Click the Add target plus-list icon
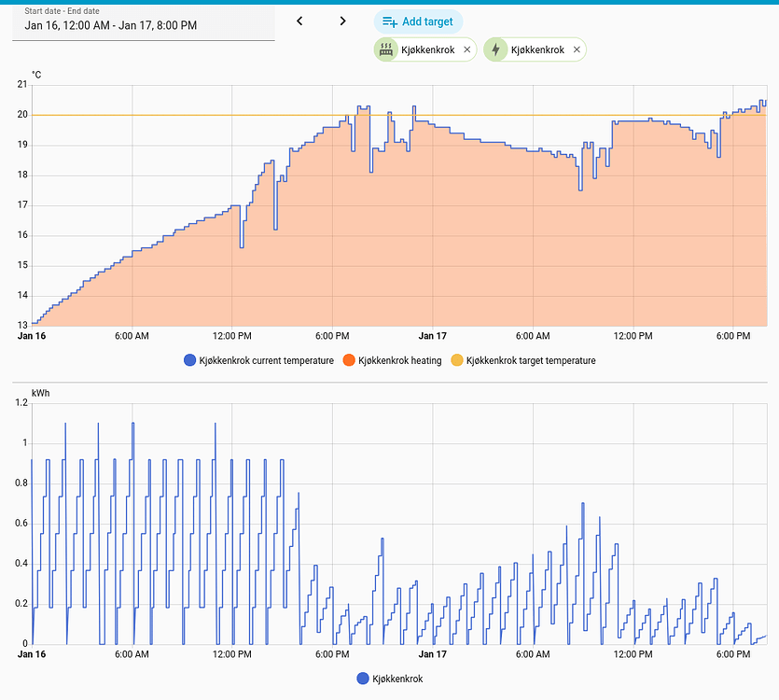 (x=390, y=21)
